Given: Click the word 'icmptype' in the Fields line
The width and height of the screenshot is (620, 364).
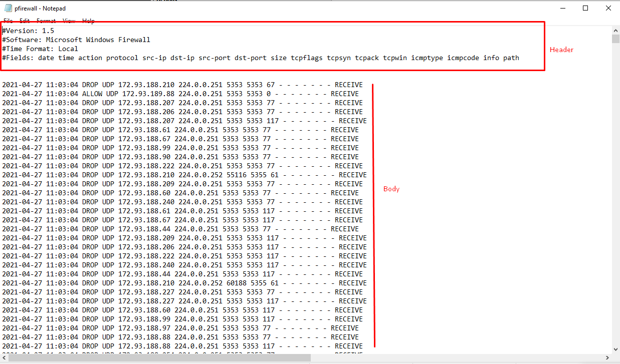Looking at the screenshot, I should (427, 58).
